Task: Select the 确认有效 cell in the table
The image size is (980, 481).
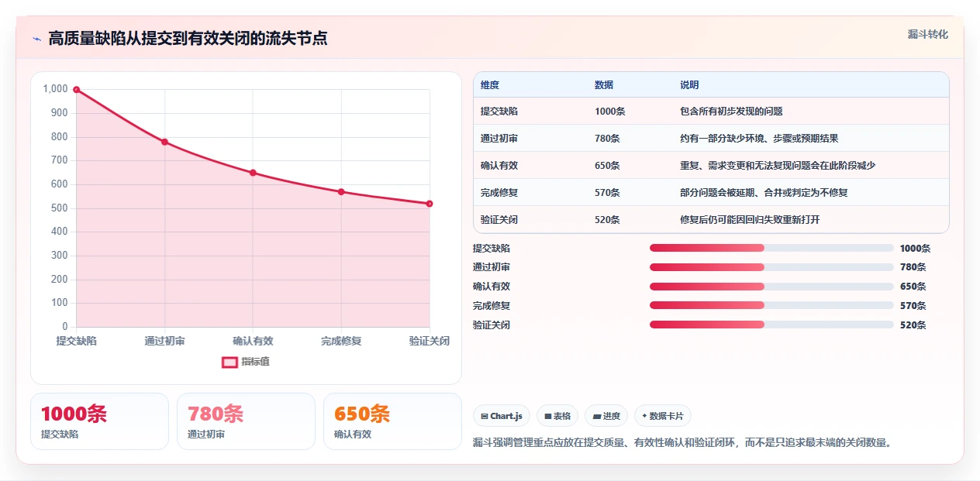Action: point(499,166)
